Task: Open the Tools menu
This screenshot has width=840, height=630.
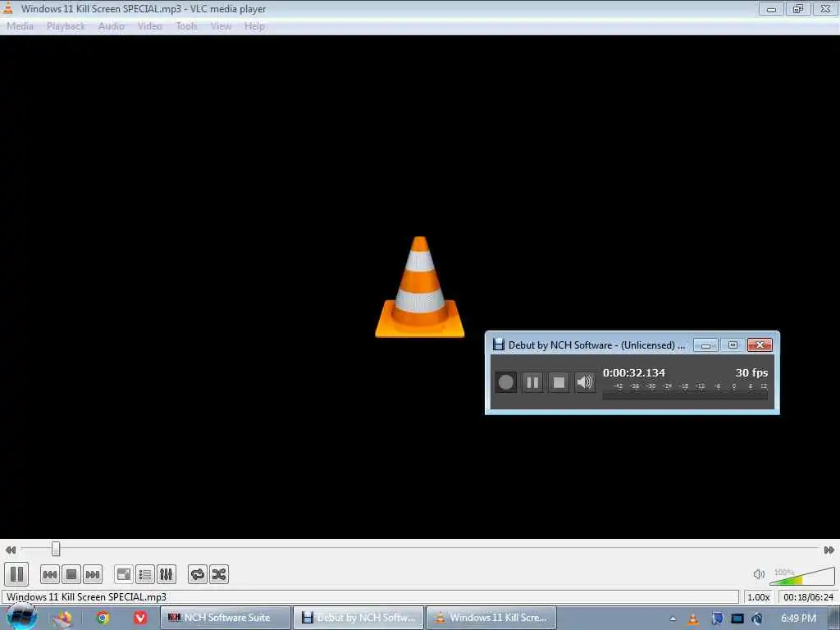Action: tap(186, 26)
